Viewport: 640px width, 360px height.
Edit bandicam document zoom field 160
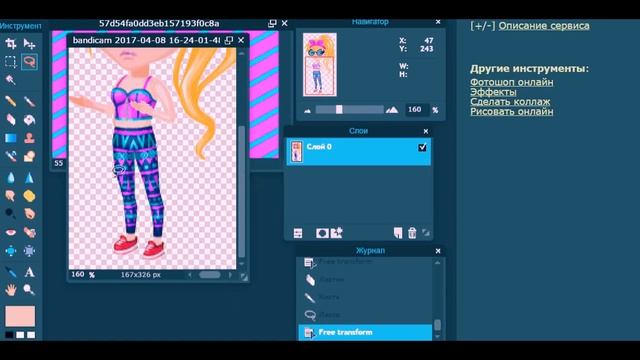click(78, 275)
